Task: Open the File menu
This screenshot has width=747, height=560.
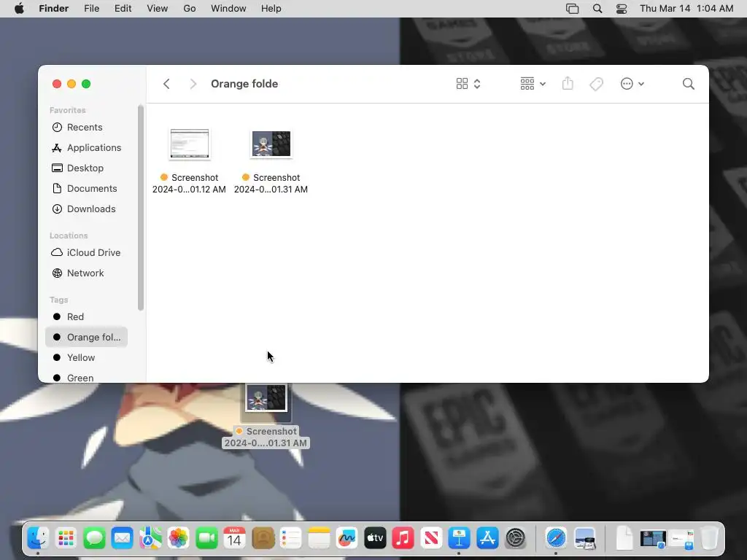Action: click(x=91, y=9)
